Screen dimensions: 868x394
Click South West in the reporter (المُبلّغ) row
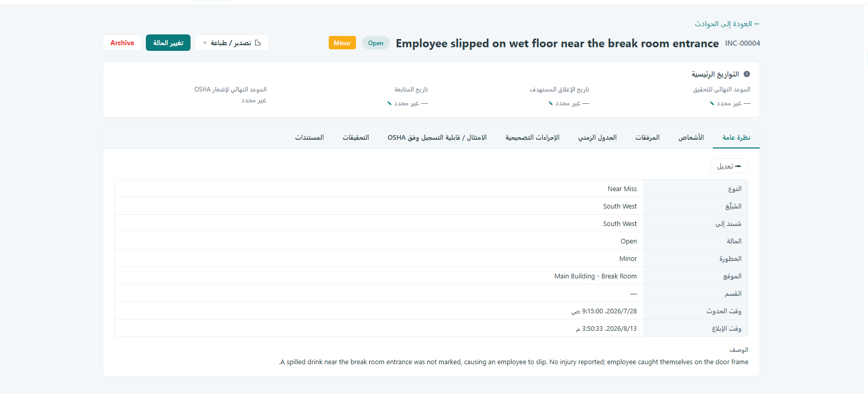tap(620, 206)
